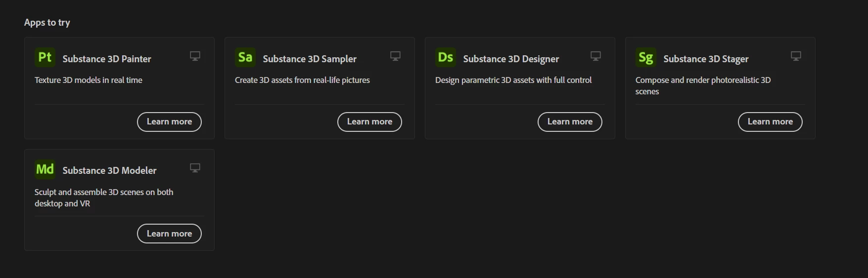Click the desktop monitor icon on Painter card
The height and width of the screenshot is (278, 868).
click(x=195, y=56)
